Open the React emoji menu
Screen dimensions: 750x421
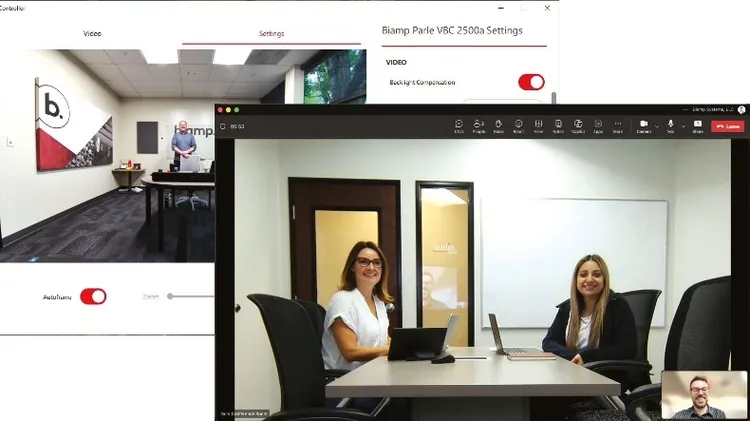(x=518, y=126)
